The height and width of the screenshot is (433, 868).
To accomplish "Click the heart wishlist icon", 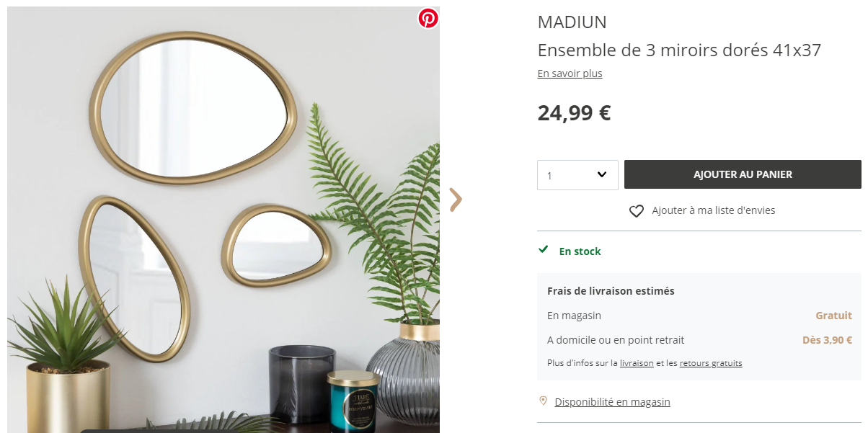I will [x=637, y=211].
